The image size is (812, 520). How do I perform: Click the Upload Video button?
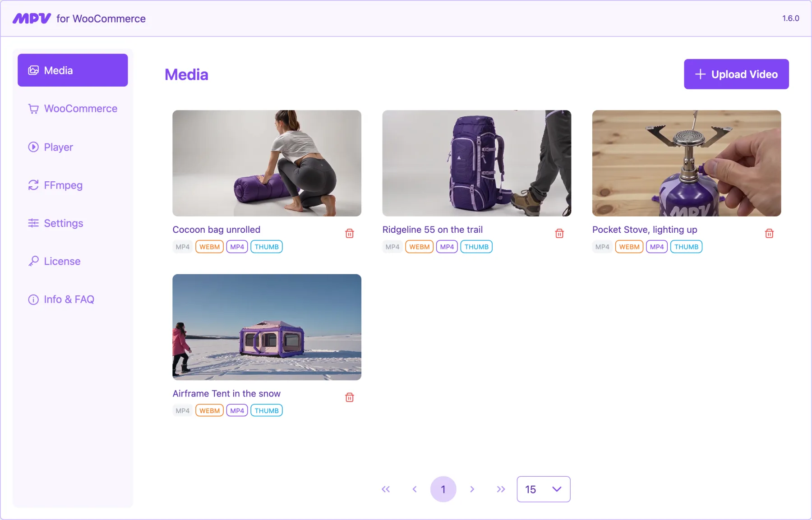(736, 74)
